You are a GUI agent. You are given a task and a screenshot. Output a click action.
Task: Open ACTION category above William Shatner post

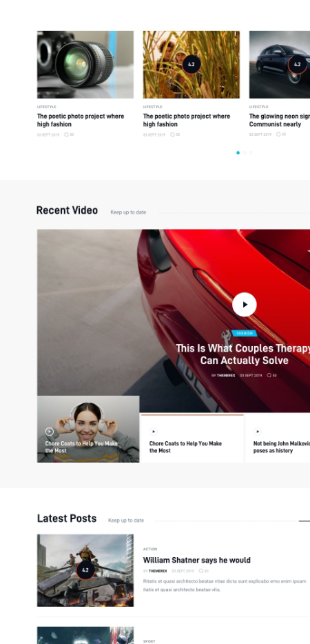click(150, 549)
